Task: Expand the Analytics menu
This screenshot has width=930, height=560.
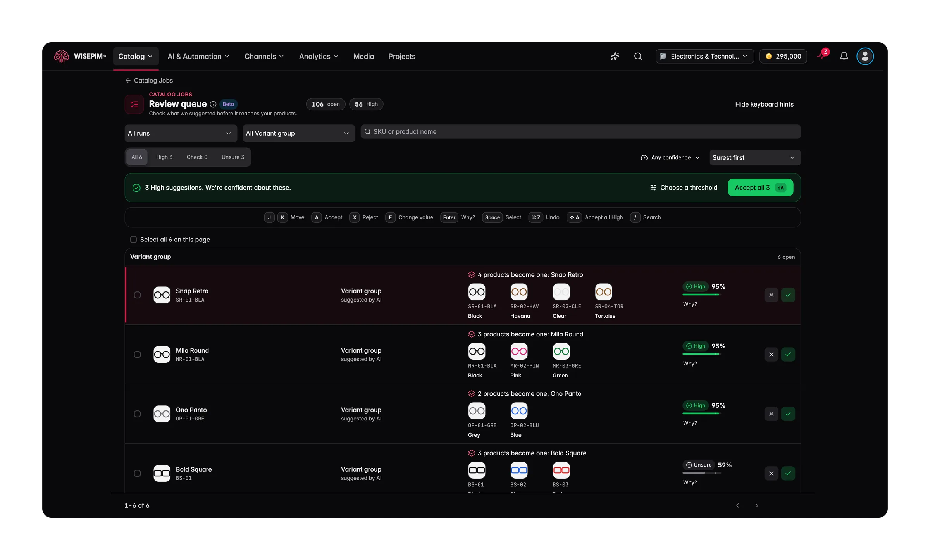Action: 319,57
